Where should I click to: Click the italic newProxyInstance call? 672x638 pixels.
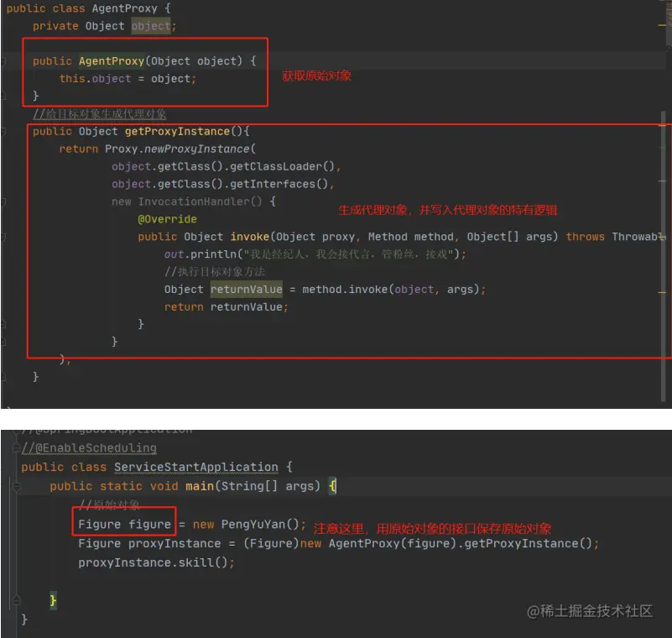[196, 149]
